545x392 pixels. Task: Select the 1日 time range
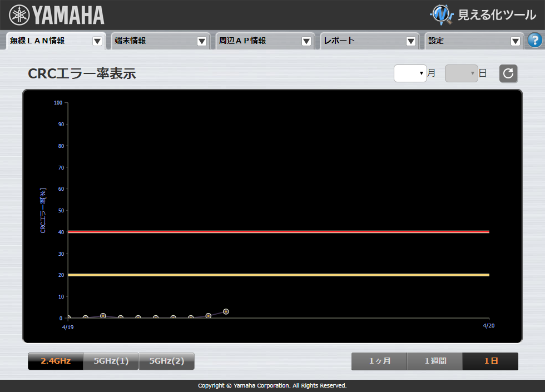click(x=490, y=361)
